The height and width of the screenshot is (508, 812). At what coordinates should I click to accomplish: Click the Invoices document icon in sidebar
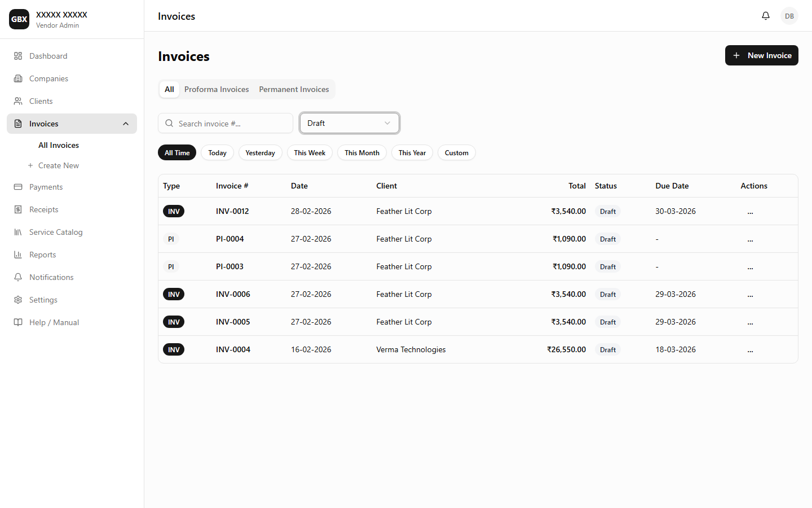(18, 124)
